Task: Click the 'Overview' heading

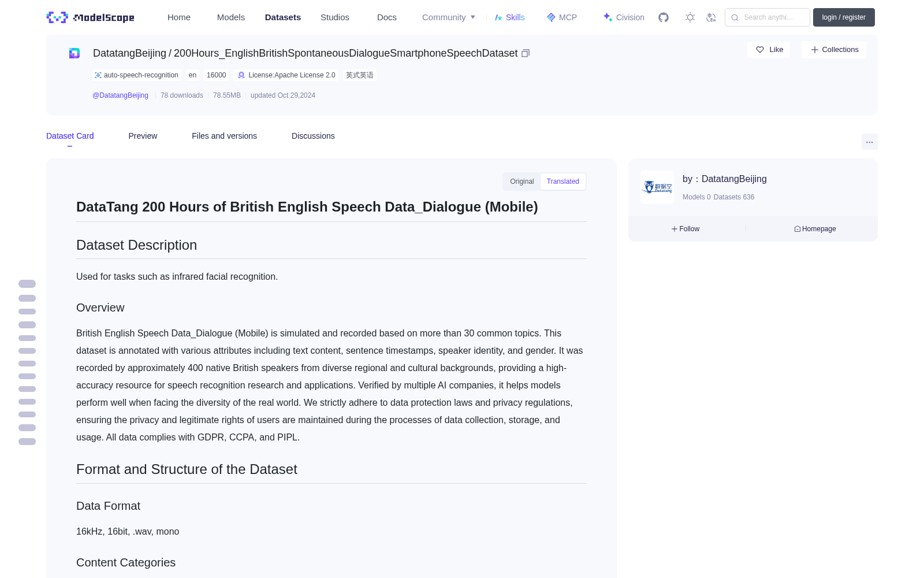Action: pyautogui.click(x=100, y=307)
